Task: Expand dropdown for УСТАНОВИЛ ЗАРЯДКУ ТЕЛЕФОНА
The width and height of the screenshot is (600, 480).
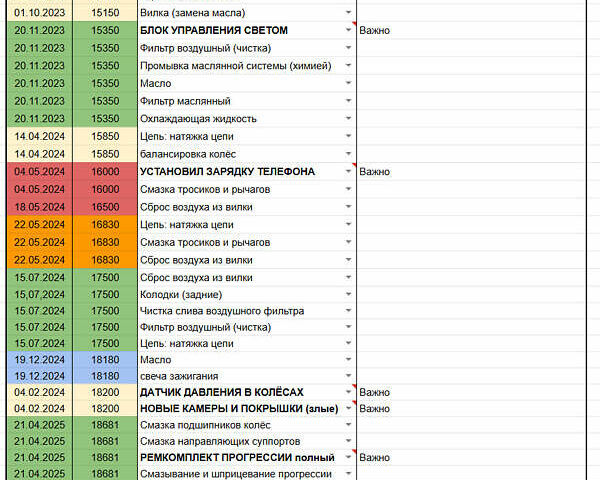Action: click(x=349, y=172)
